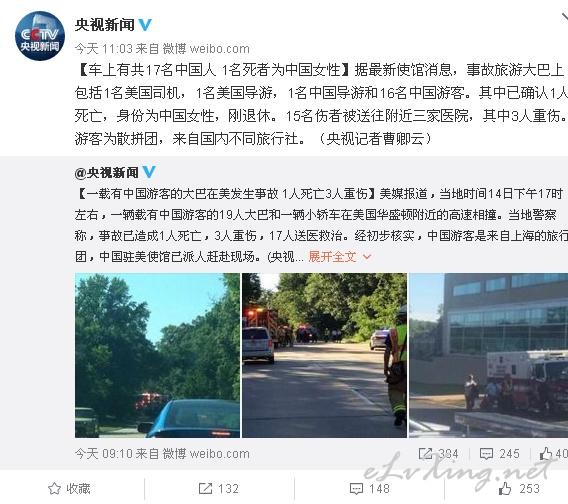Screen dimensions: 568x504
Task: Open the first photo of trees and blue car
Action: (x=157, y=355)
